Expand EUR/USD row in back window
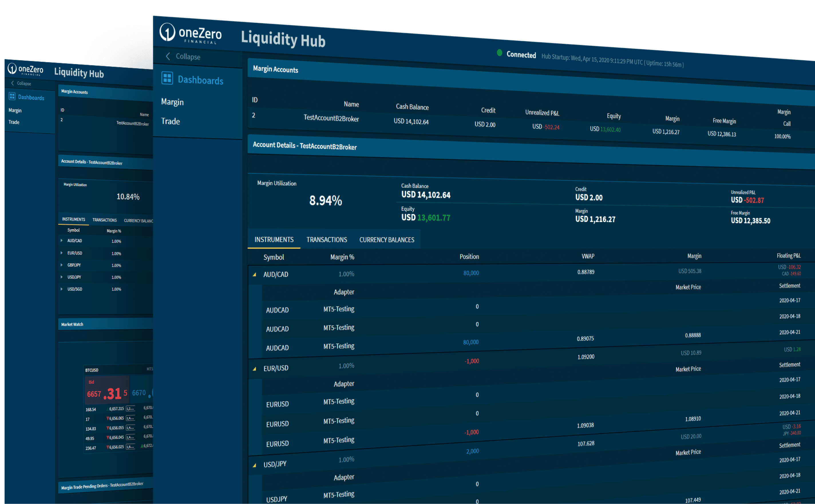The width and height of the screenshot is (815, 504). click(62, 253)
